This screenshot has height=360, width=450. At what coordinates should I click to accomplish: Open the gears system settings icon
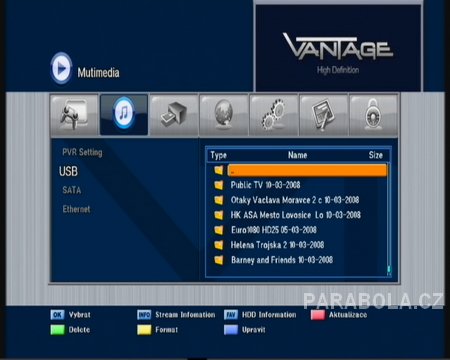(x=274, y=115)
